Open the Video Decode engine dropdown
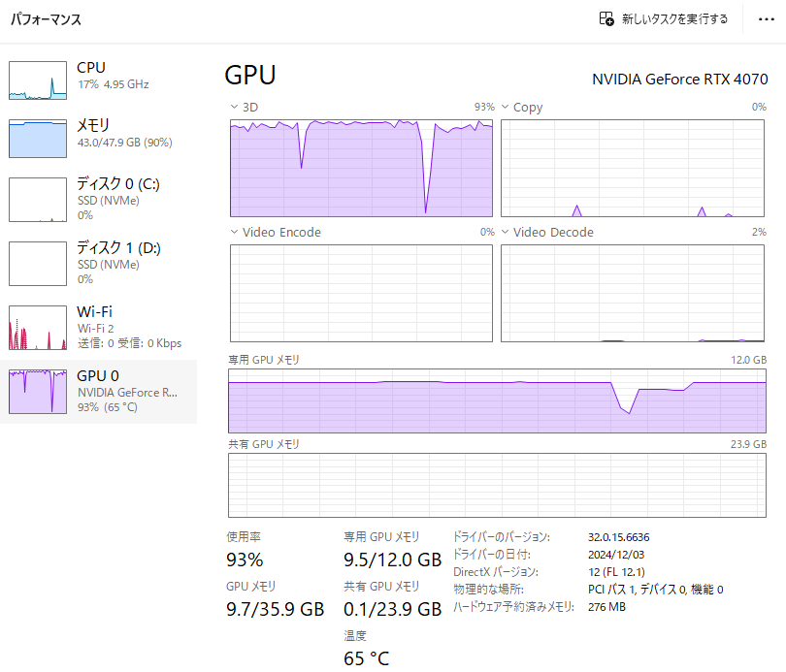This screenshot has height=672, width=786. click(x=506, y=233)
